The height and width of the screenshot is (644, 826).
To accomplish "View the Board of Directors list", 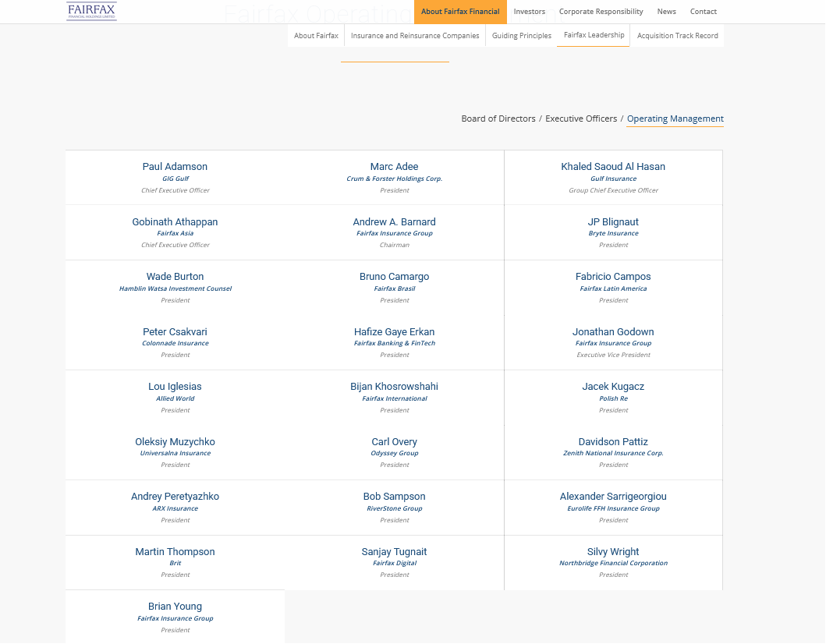I will pyautogui.click(x=498, y=119).
